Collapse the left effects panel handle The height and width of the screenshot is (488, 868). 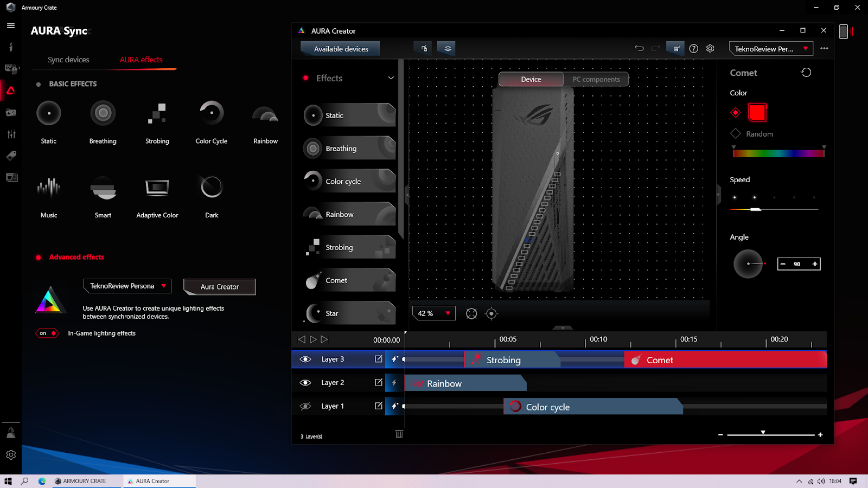coord(407,195)
